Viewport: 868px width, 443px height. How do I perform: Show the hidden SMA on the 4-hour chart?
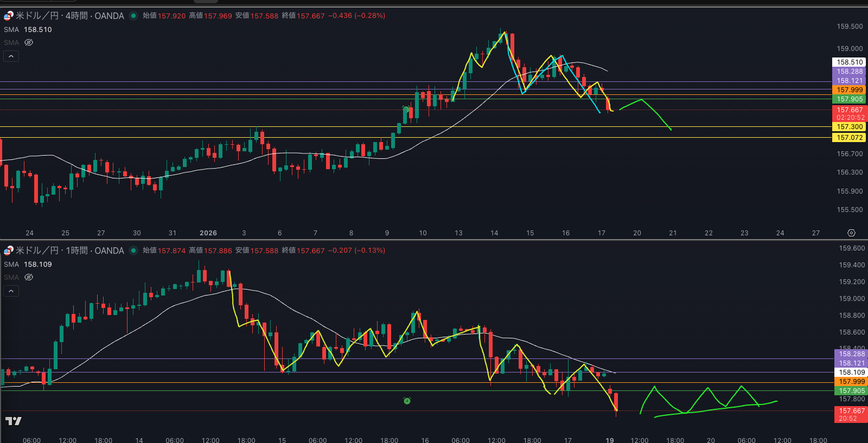pyautogui.click(x=29, y=42)
